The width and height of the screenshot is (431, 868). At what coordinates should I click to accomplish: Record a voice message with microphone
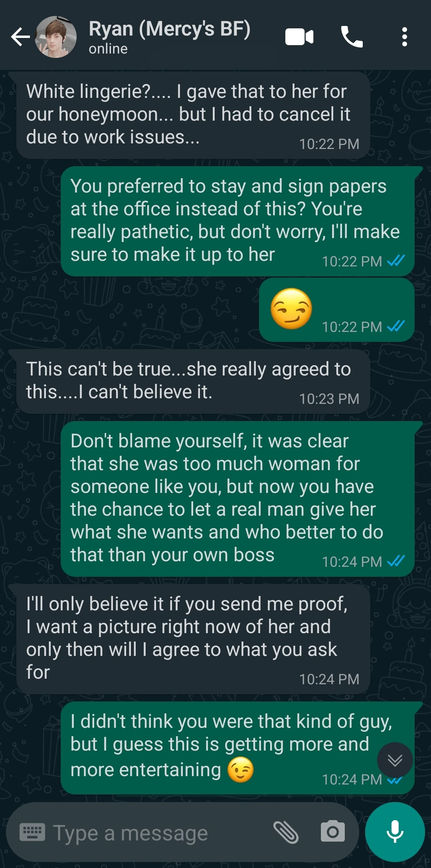pos(395,832)
